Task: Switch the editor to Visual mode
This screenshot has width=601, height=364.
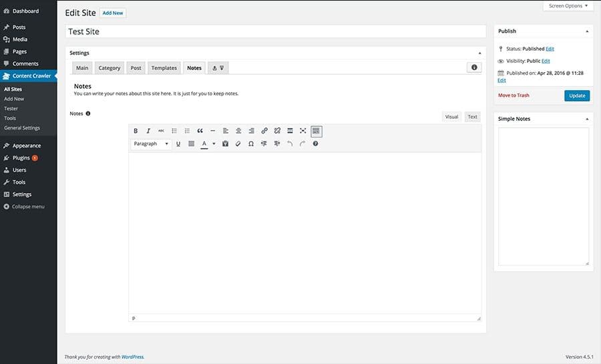Action: [451, 117]
